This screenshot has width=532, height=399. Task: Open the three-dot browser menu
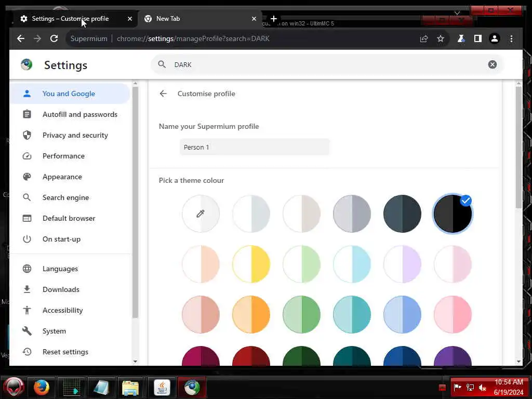[x=511, y=38]
